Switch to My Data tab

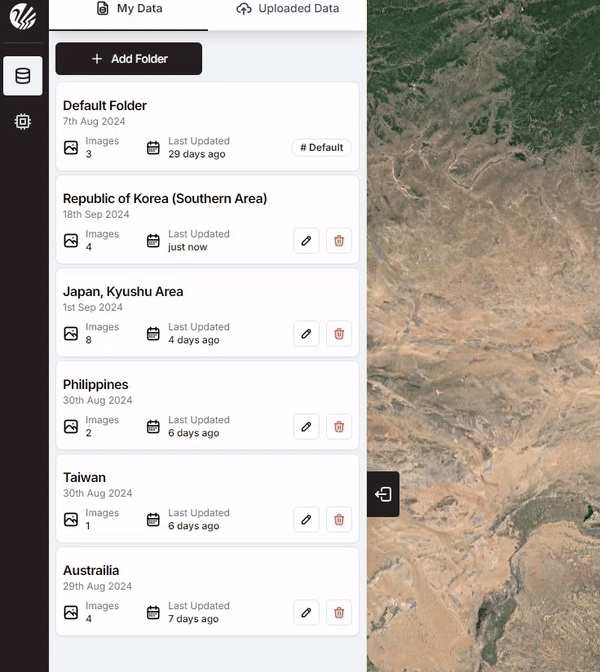pyautogui.click(x=129, y=9)
